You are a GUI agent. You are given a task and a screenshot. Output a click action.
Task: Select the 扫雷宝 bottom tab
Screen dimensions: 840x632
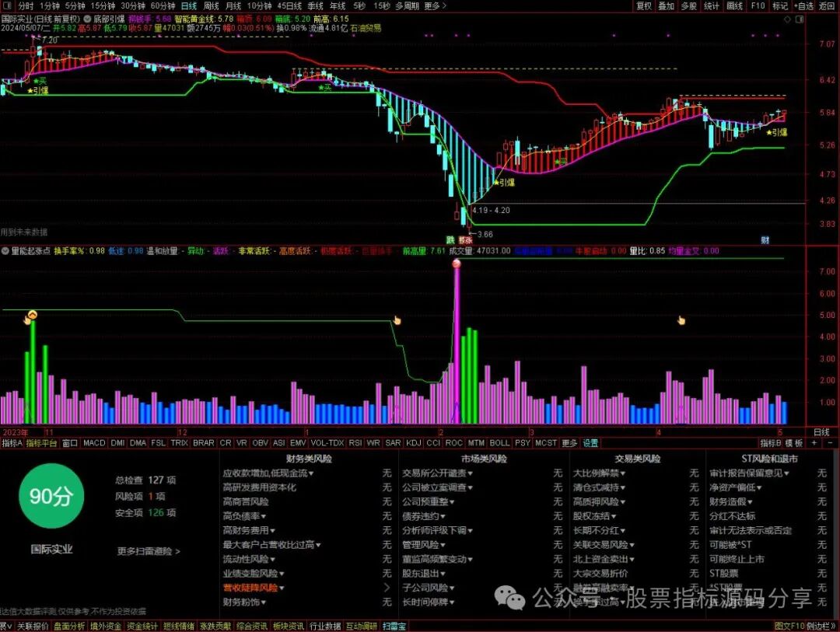[x=394, y=626]
